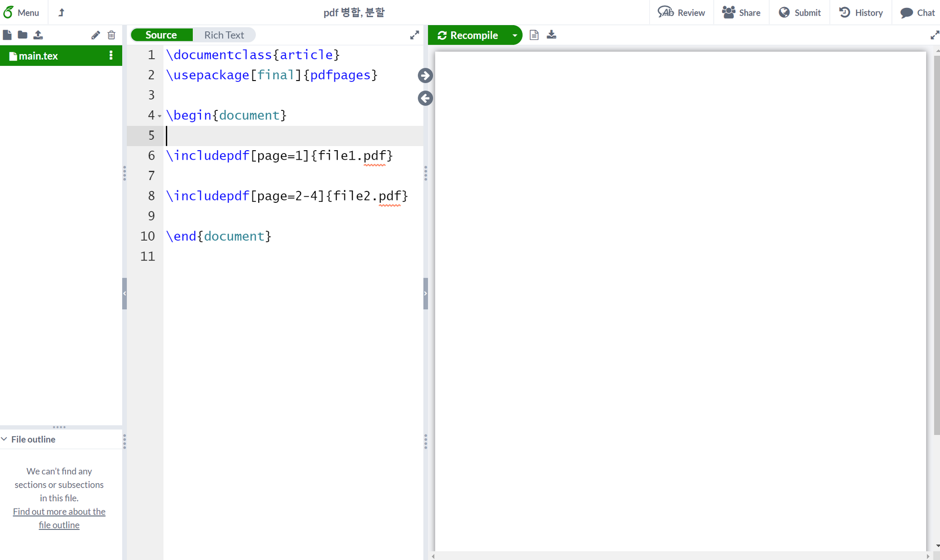Expand the editor to full width
This screenshot has width=940, height=560.
(x=415, y=35)
